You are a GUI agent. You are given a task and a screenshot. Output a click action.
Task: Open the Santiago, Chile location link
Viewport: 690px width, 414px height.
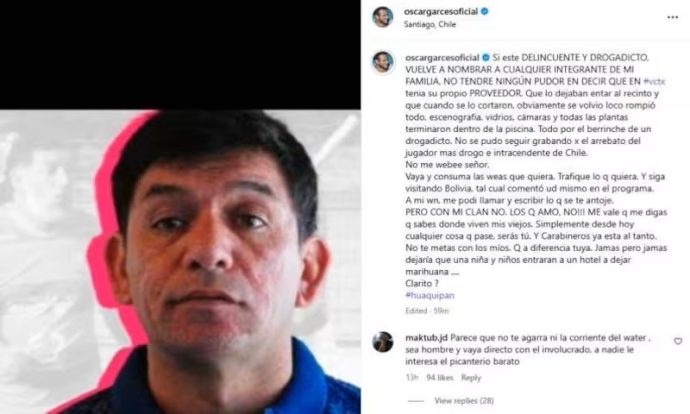430,25
